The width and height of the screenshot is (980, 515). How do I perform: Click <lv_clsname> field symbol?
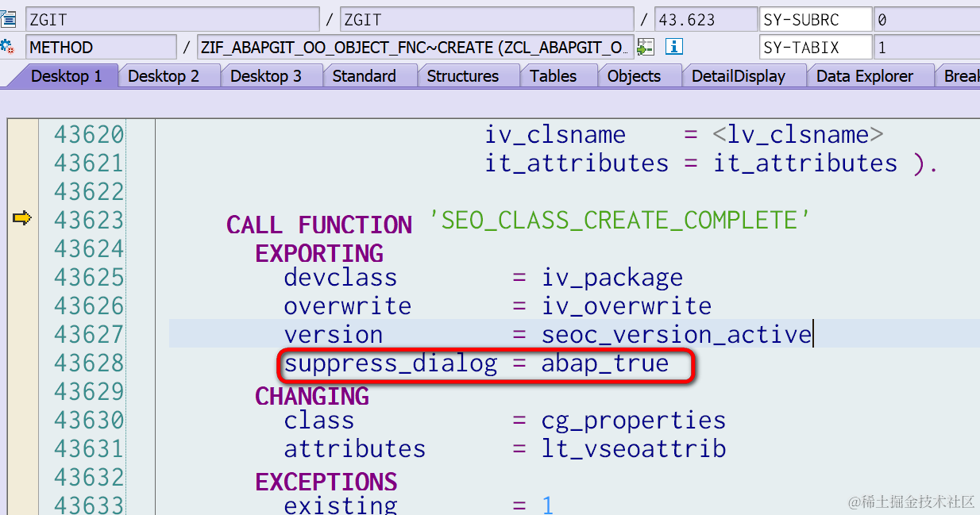pyautogui.click(x=798, y=134)
